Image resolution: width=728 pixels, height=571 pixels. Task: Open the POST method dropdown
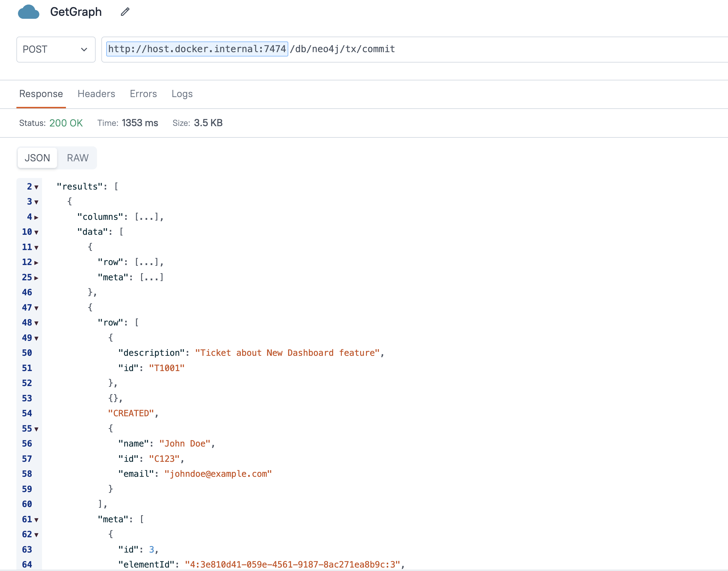tap(56, 50)
